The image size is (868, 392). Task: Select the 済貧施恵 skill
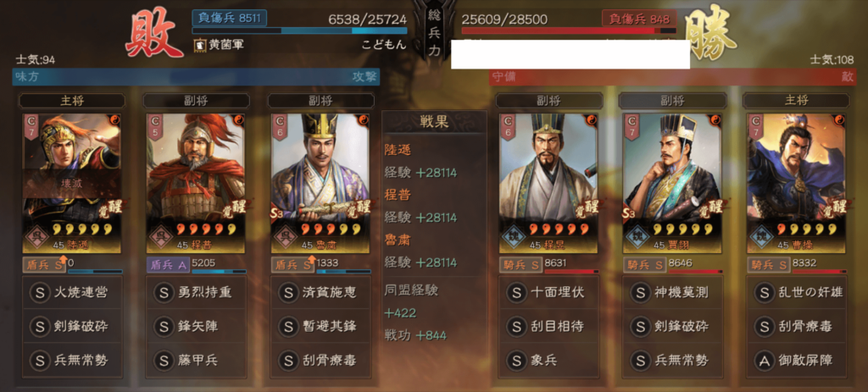tap(320, 292)
